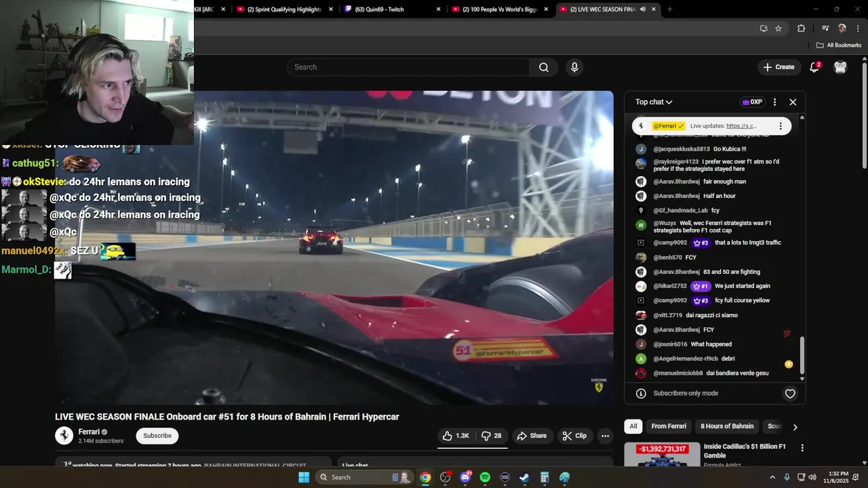Open Calculator from the taskbar
The image size is (868, 488).
(x=545, y=477)
